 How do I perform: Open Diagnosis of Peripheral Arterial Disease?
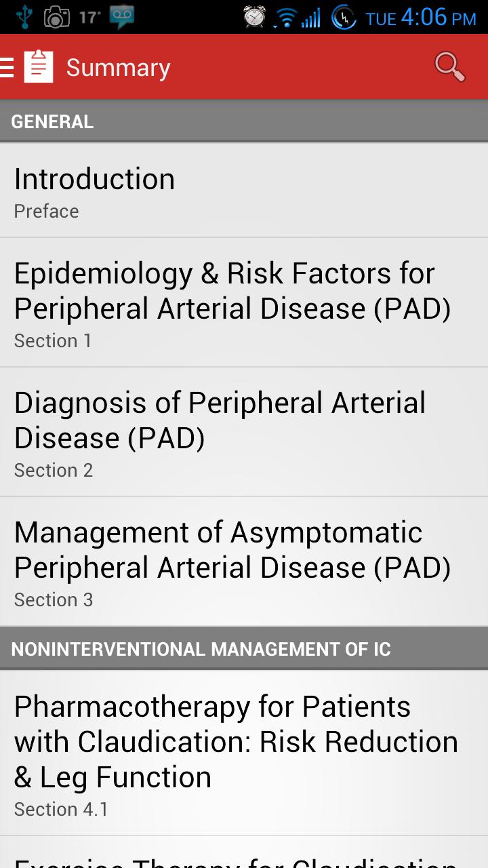click(x=244, y=432)
